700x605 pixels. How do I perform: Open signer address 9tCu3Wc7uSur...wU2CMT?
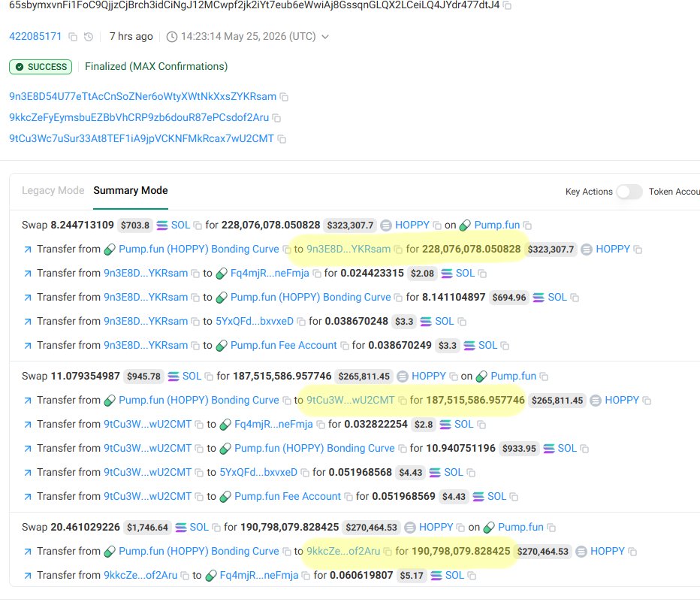click(x=141, y=138)
